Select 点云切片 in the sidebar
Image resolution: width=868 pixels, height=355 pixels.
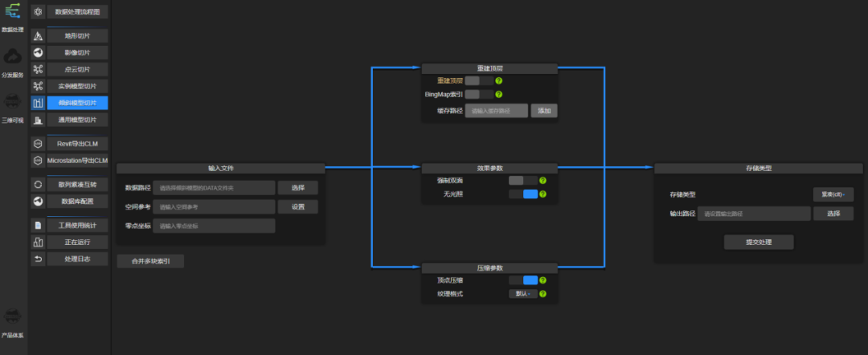(77, 70)
